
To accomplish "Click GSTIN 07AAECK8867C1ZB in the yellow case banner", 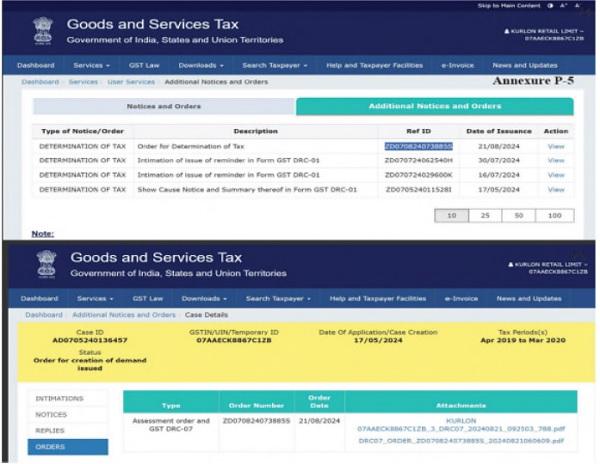I will (x=234, y=340).
